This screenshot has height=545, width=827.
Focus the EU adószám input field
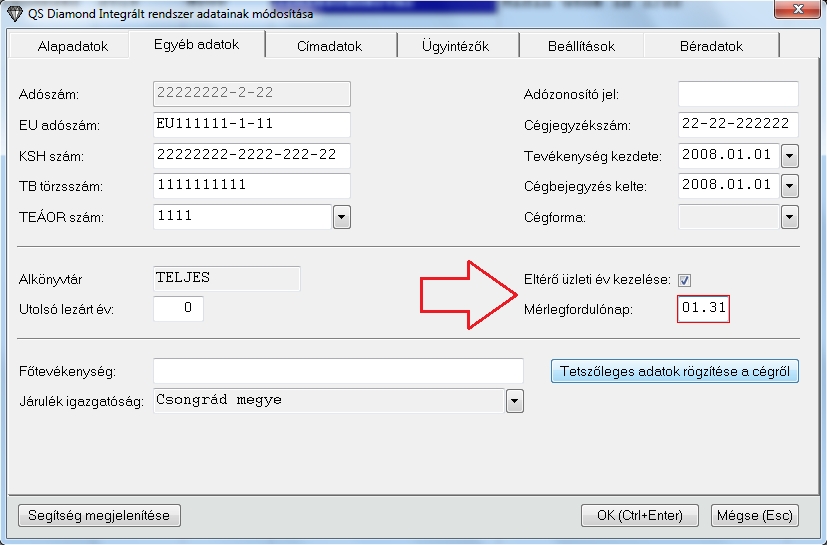252,125
